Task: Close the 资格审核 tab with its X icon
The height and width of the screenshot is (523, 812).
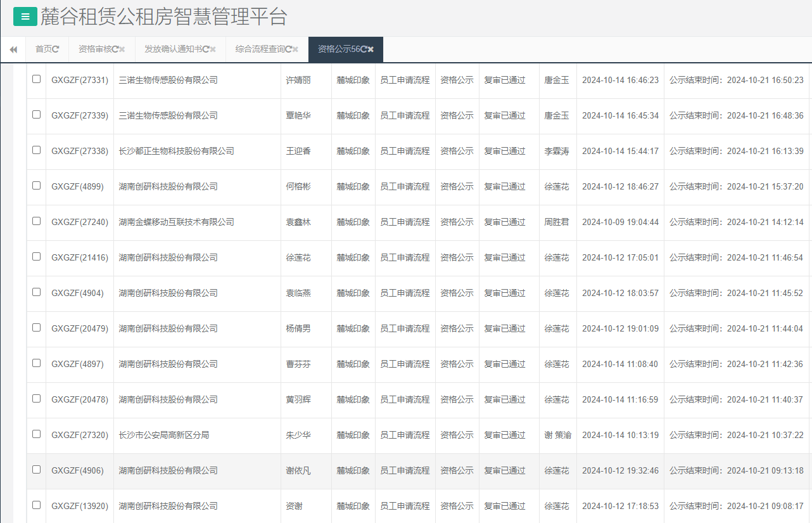Action: [x=122, y=49]
